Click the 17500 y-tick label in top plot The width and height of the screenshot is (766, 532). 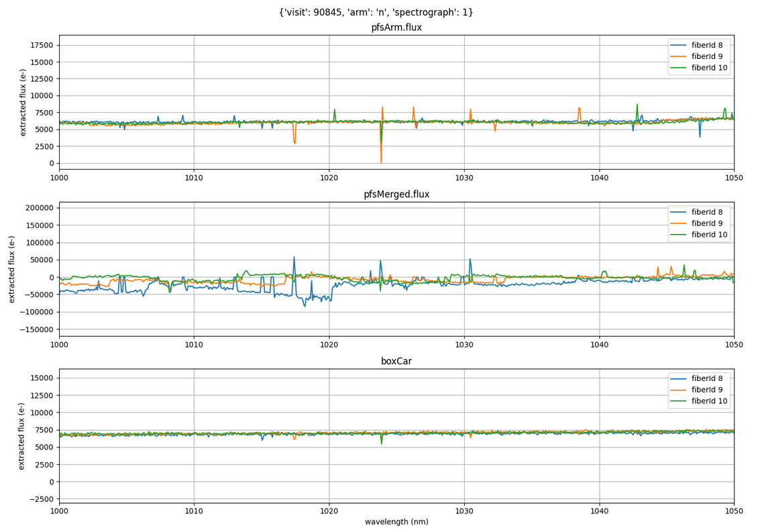coord(40,45)
